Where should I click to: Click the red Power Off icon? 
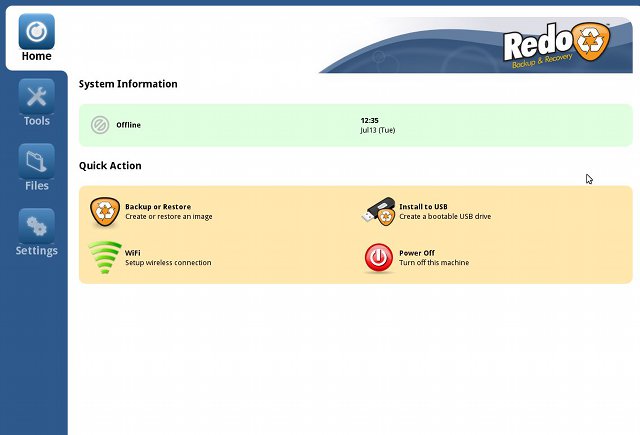tap(378, 258)
